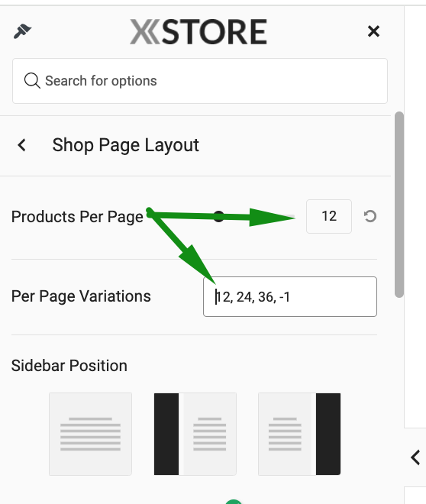
Task: Focus the Search for options field
Action: click(200, 81)
